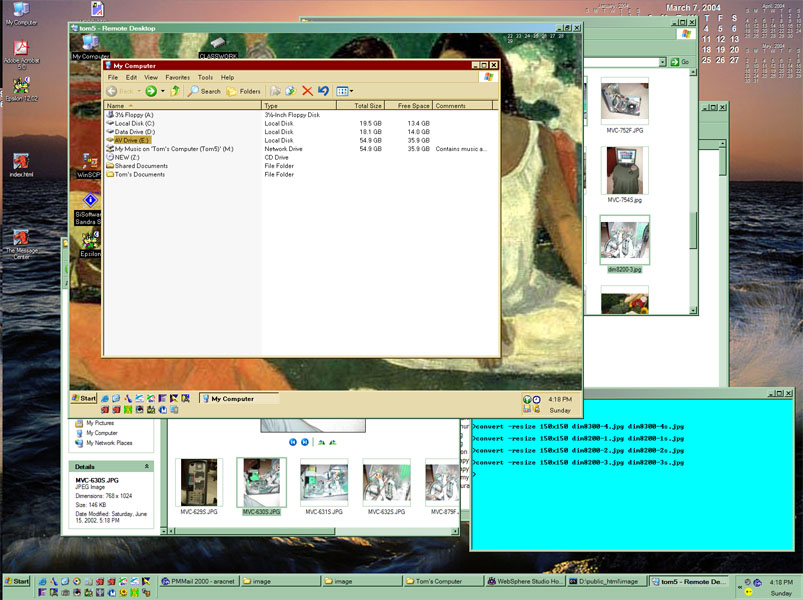803x600 pixels.
Task: Toggle the Folders pane button
Action: (244, 91)
